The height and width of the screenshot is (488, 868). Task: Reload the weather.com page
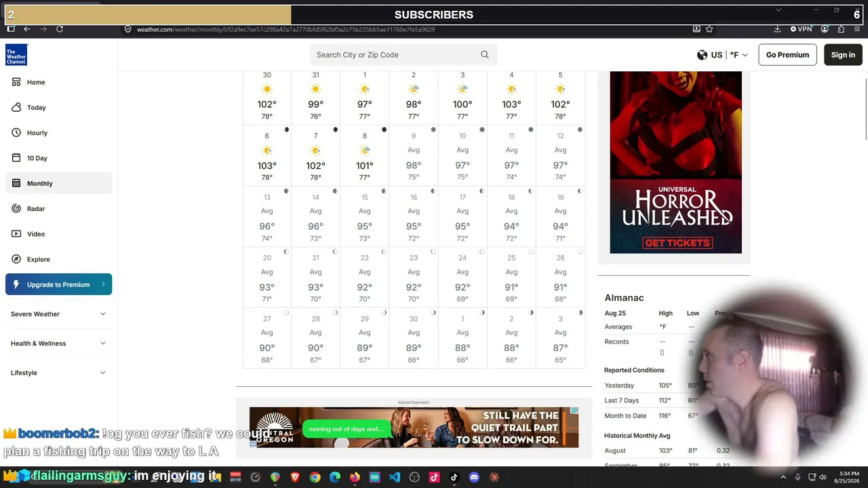pos(60,29)
